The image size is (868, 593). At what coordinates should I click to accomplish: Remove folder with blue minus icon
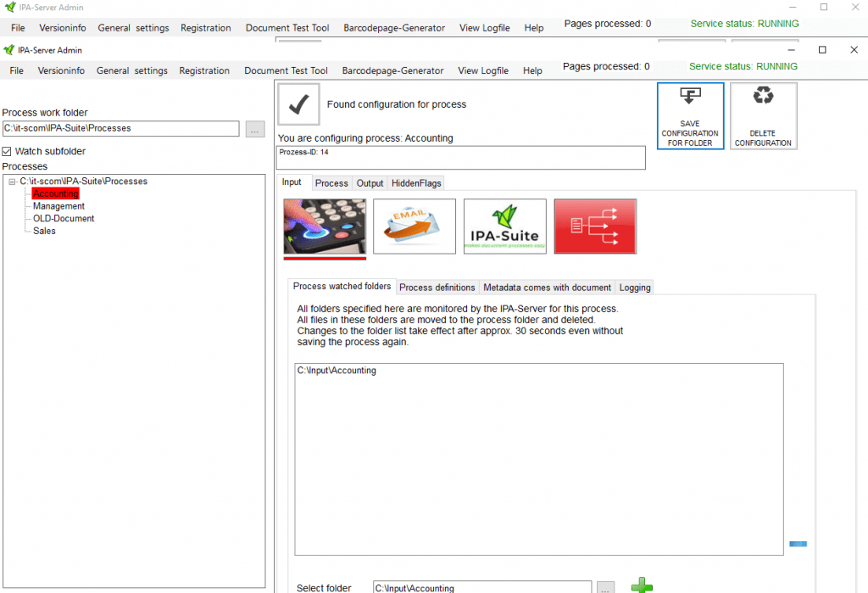click(x=798, y=544)
